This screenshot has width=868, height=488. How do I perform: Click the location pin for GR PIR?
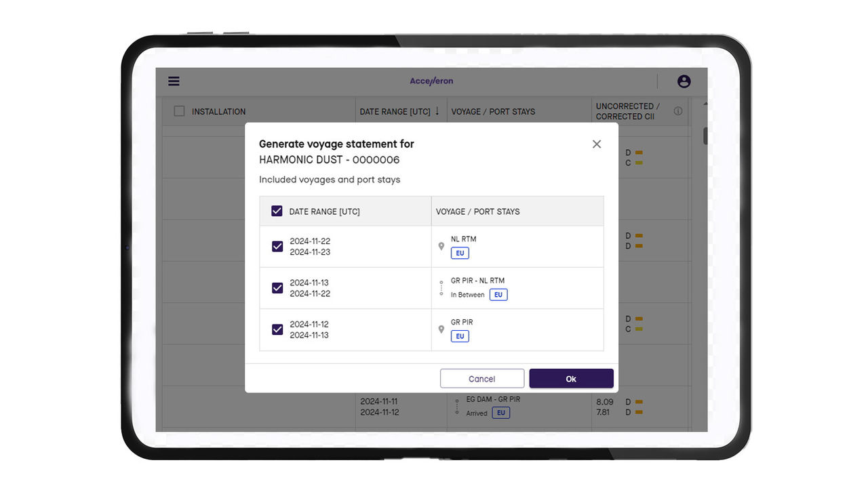pyautogui.click(x=441, y=329)
